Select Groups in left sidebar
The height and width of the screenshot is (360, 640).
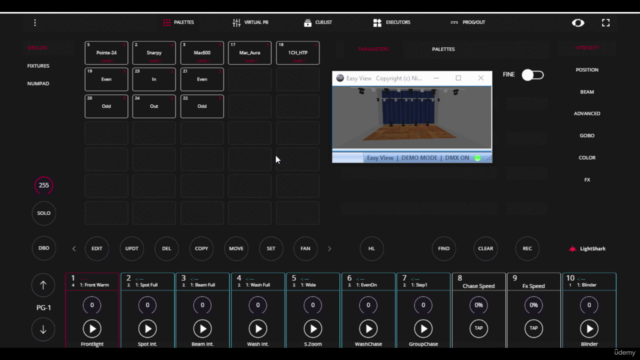click(37, 48)
